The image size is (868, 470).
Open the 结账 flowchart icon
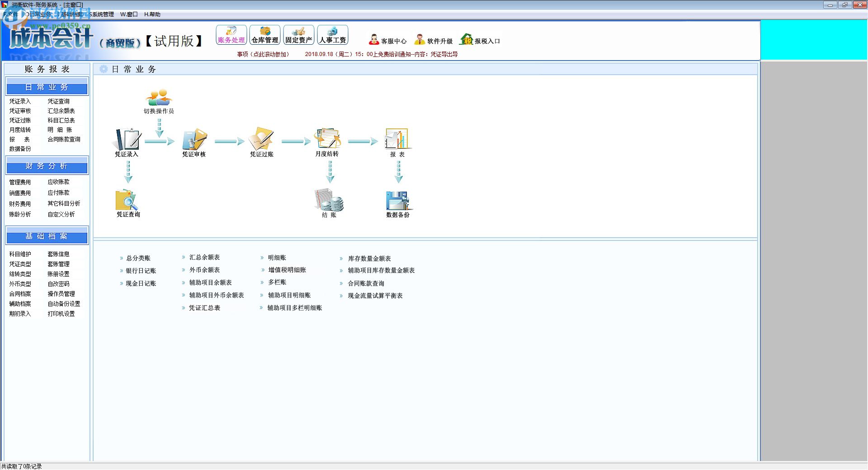tap(329, 203)
